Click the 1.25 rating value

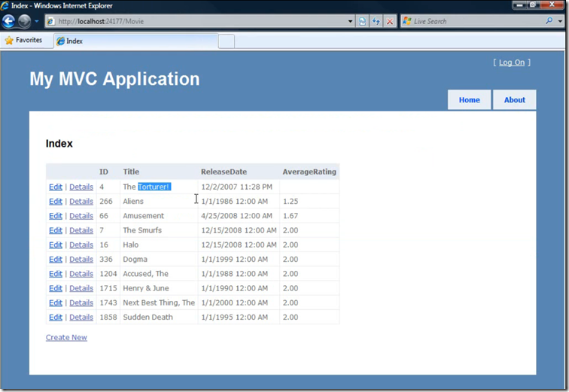[x=291, y=201]
